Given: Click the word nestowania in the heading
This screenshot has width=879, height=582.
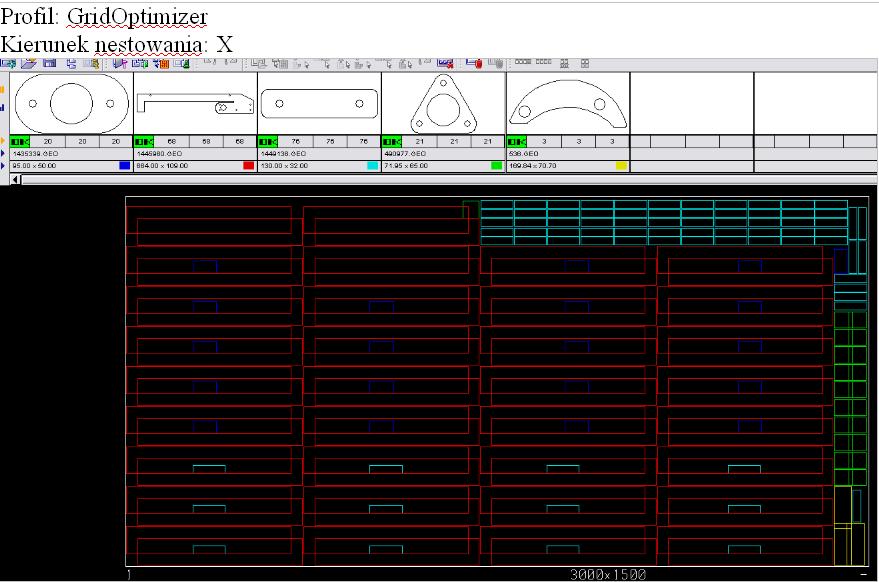Looking at the screenshot, I should click(x=148, y=44).
